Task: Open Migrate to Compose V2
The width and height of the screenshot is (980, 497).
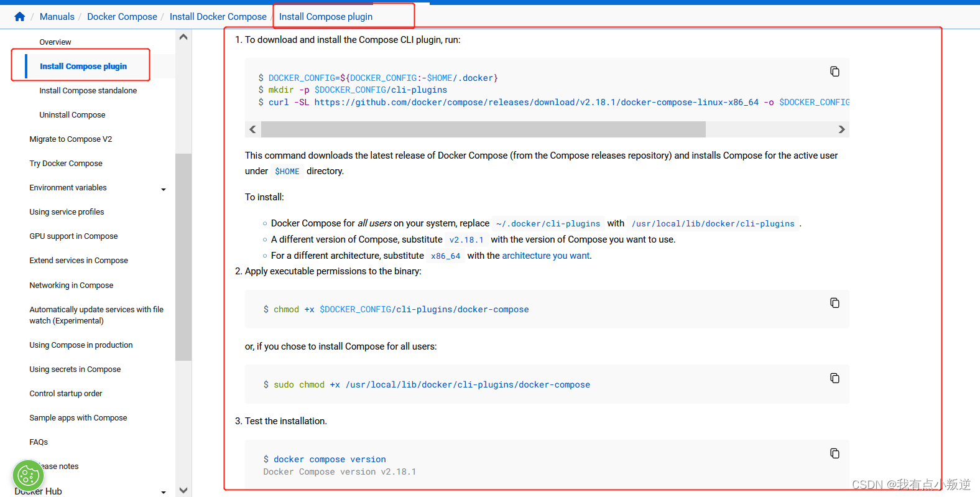Action: pyautogui.click(x=71, y=139)
